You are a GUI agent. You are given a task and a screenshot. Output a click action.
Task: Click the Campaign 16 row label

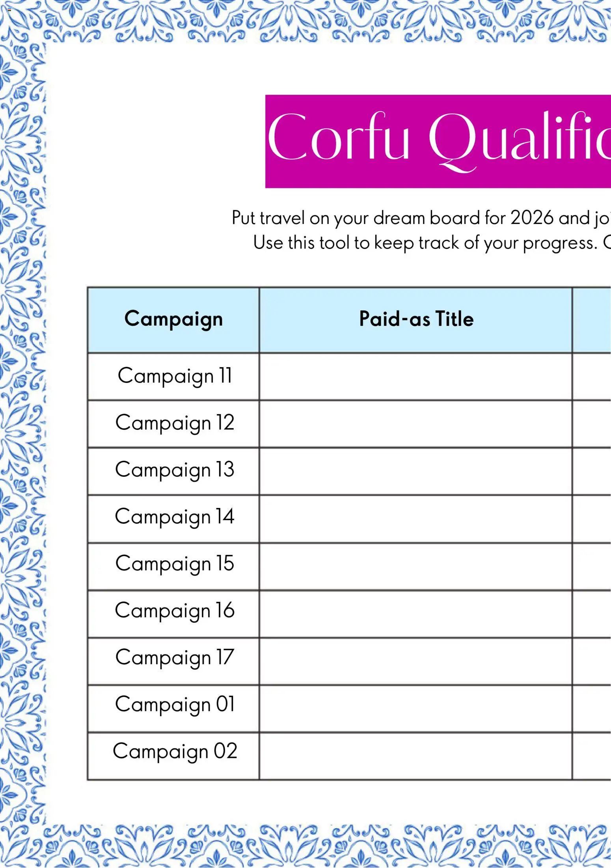174,610
